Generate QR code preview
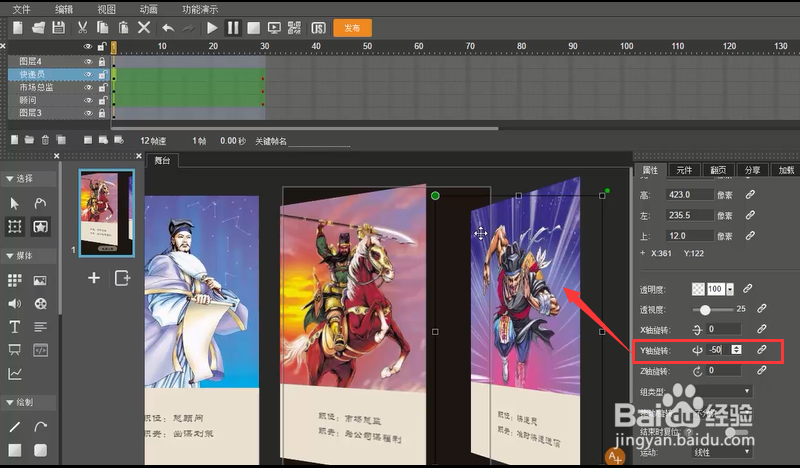Screen dimensions: 800x468 point(294,28)
